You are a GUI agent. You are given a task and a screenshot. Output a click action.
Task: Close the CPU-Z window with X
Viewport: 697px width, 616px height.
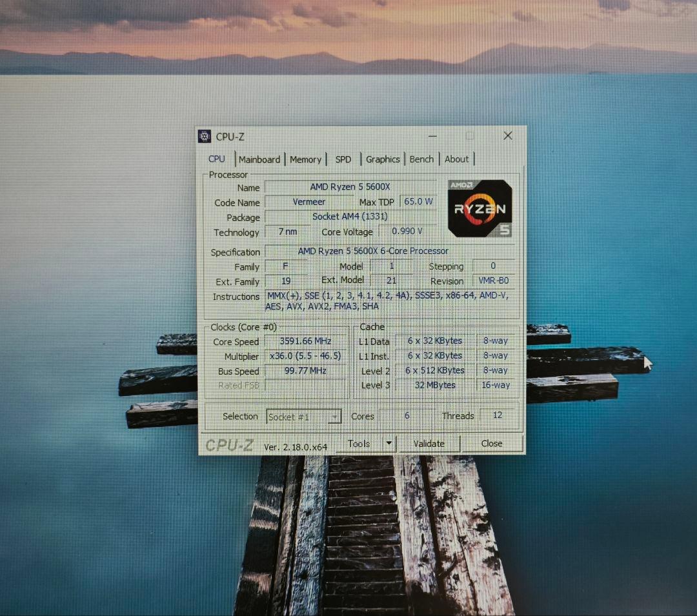click(508, 136)
